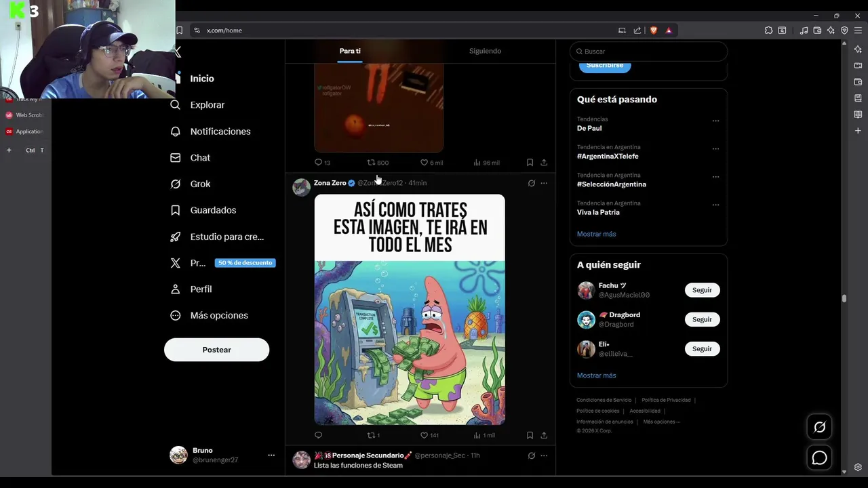Open Política de Privacidad footer link
Viewport: 868px width, 488px height.
pos(666,400)
